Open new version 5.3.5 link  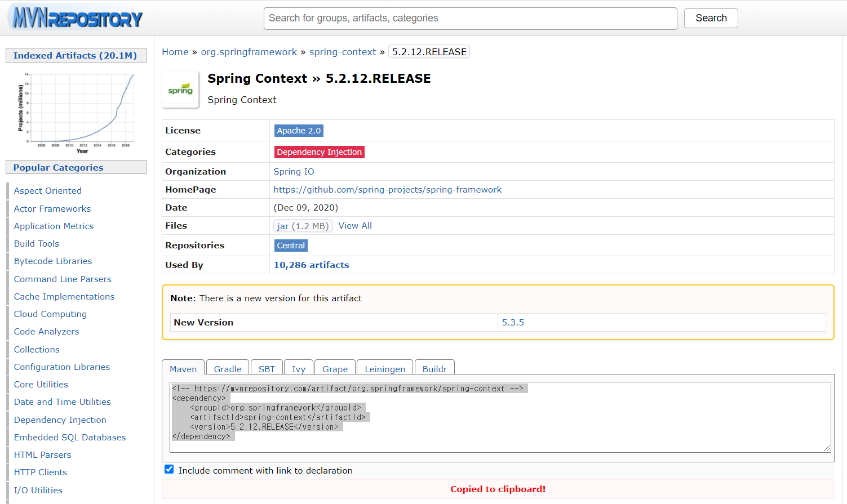(513, 323)
